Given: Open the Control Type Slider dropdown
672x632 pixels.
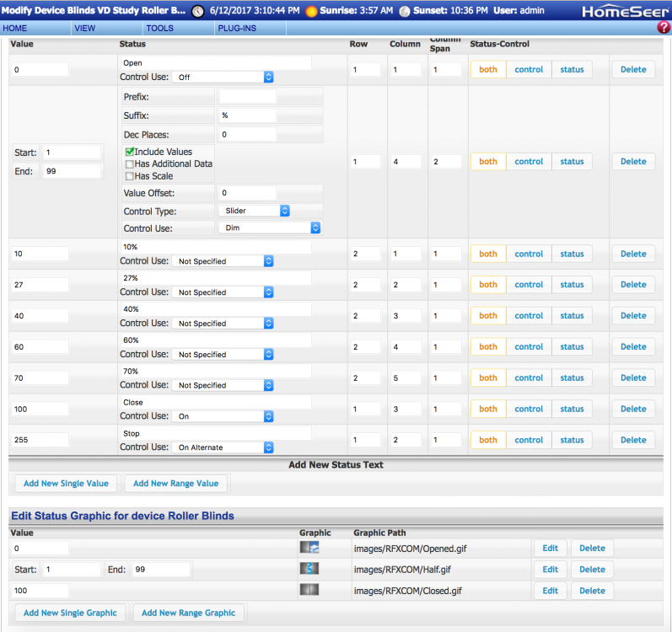Looking at the screenshot, I should [254, 211].
